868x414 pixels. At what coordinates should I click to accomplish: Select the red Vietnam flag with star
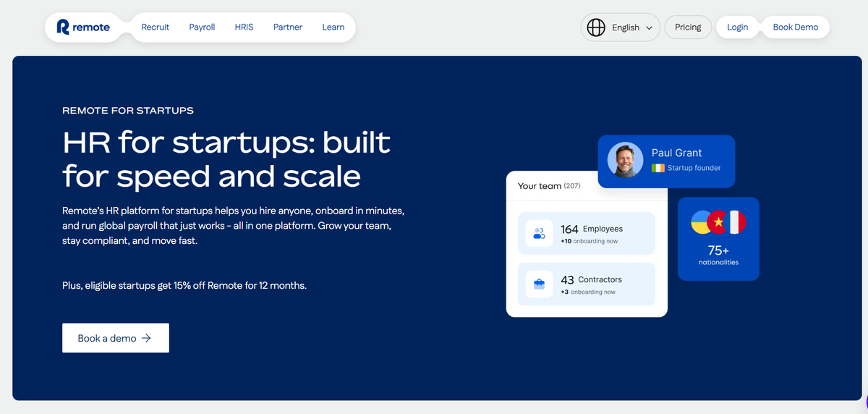click(718, 224)
